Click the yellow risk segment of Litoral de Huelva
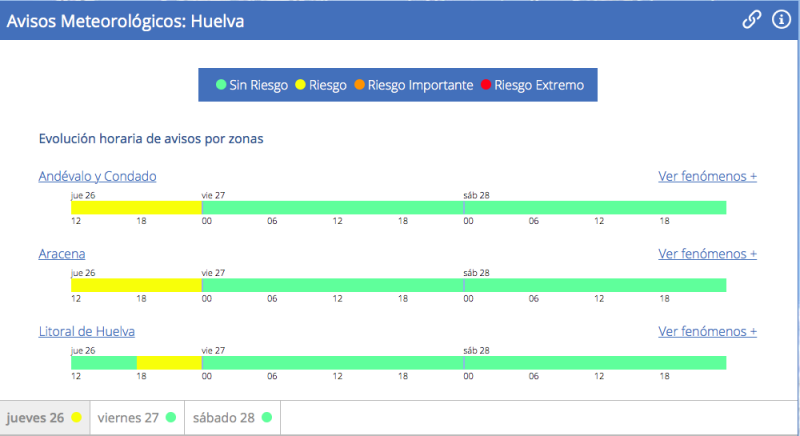The image size is (800, 436). (169, 363)
